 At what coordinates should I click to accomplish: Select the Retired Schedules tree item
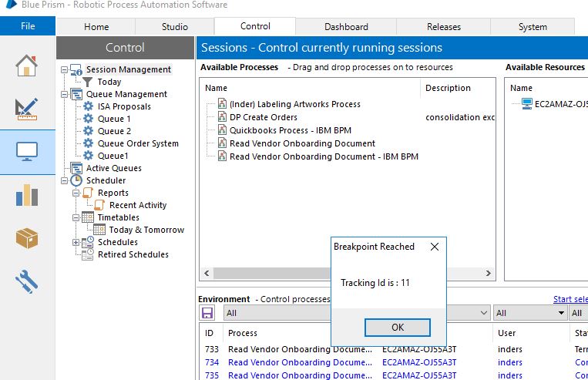[x=133, y=254]
